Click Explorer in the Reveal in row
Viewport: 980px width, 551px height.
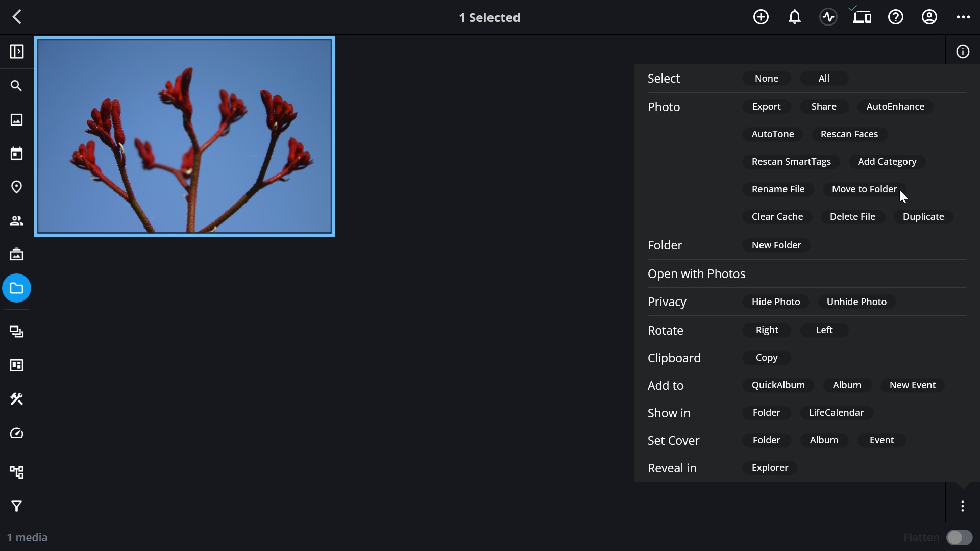tap(770, 467)
